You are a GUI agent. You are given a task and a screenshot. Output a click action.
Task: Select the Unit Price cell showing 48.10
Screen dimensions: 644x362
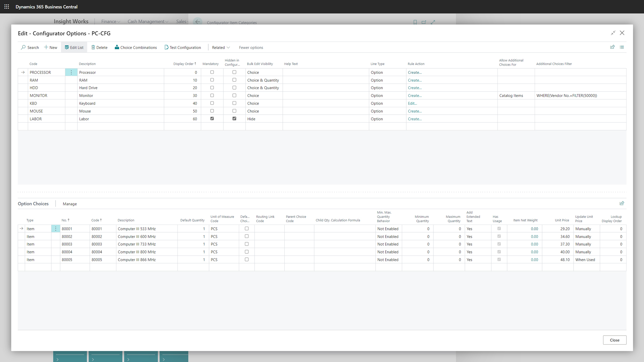pyautogui.click(x=565, y=260)
